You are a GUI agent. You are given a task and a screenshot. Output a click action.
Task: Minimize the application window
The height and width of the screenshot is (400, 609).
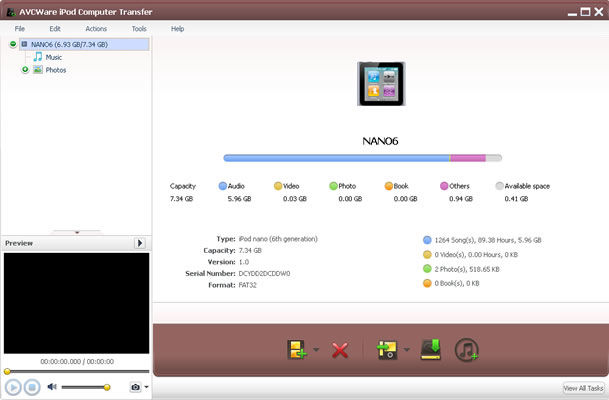tap(572, 14)
